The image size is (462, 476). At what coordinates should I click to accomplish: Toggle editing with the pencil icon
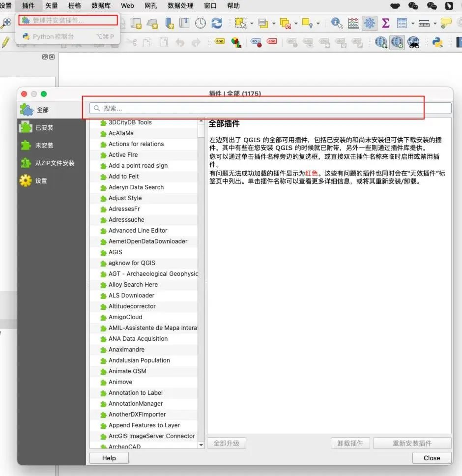coord(5,42)
